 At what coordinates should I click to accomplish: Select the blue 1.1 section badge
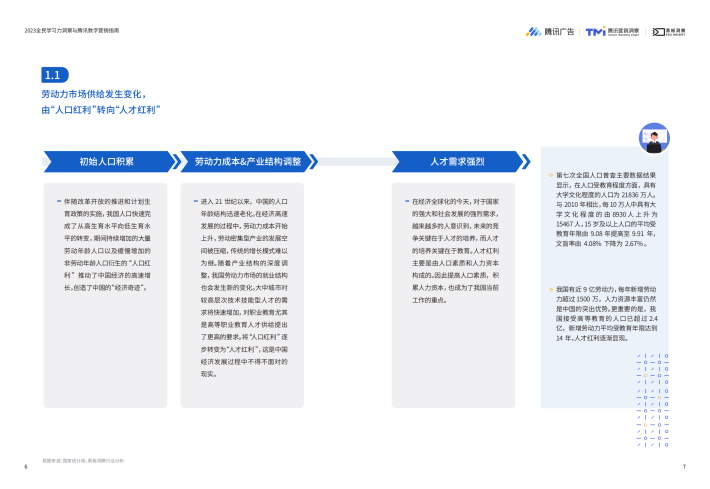pos(55,75)
